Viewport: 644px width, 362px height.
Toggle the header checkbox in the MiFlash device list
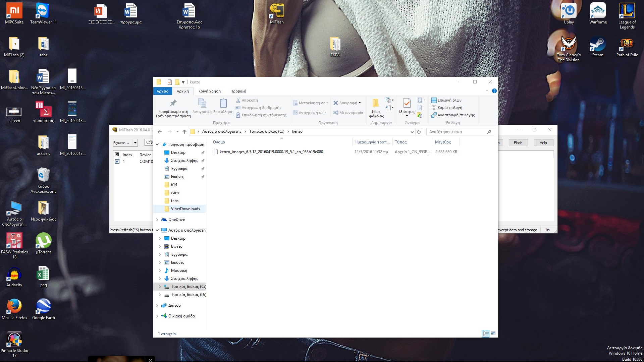(x=117, y=155)
